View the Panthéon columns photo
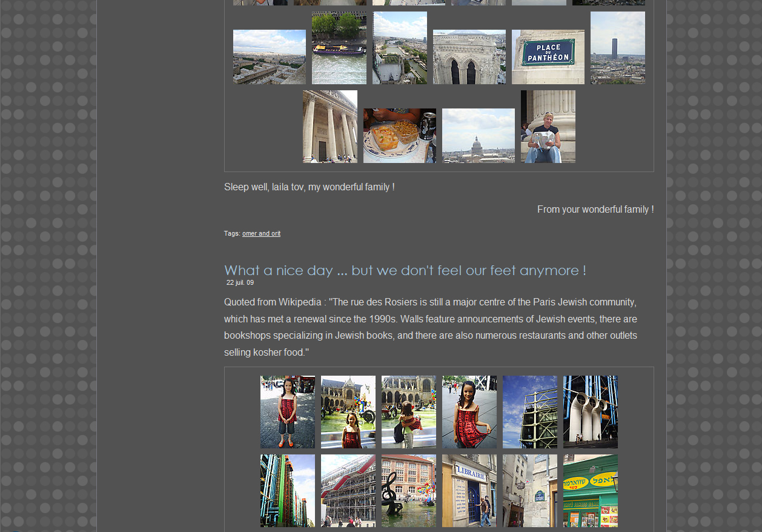762x532 pixels. coord(330,127)
